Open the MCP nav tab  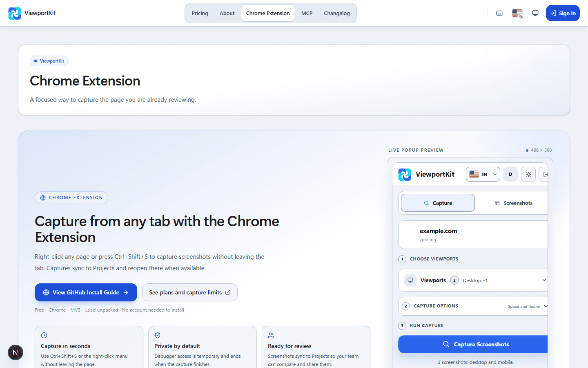307,13
